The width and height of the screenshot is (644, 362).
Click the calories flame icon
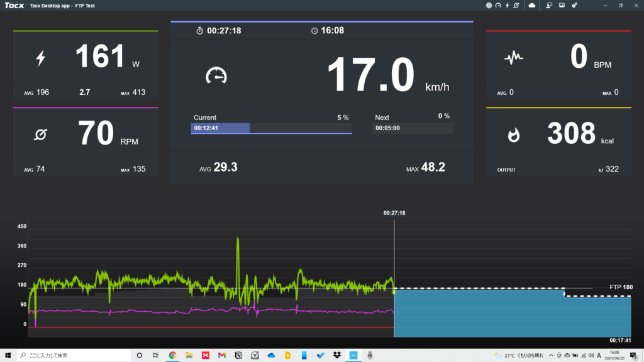click(514, 134)
